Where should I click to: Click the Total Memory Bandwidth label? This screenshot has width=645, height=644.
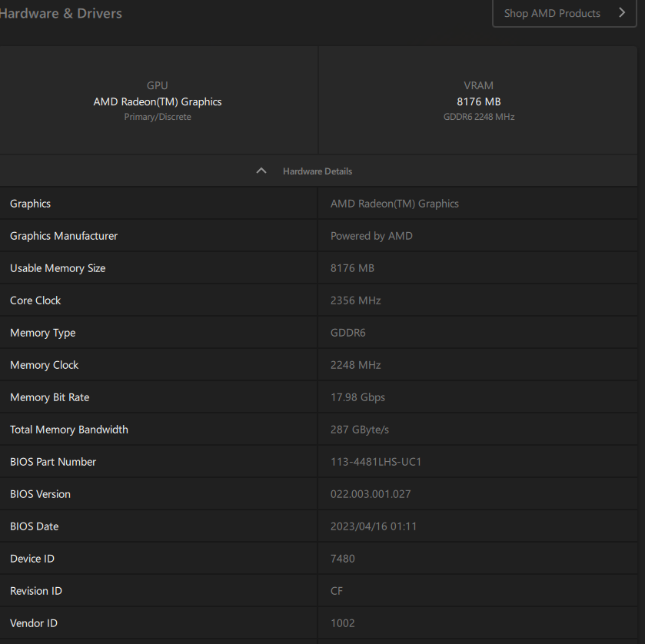(x=69, y=430)
